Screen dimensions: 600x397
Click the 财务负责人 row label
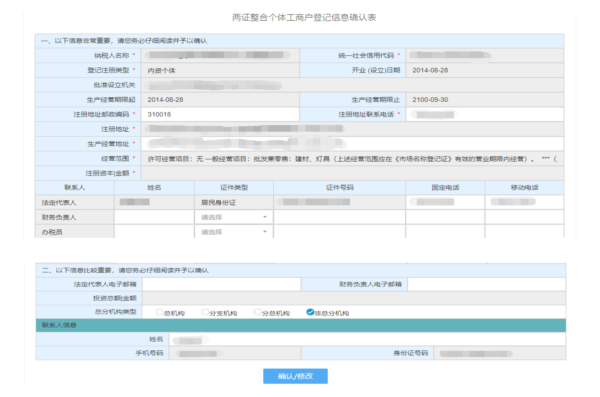coord(59,217)
